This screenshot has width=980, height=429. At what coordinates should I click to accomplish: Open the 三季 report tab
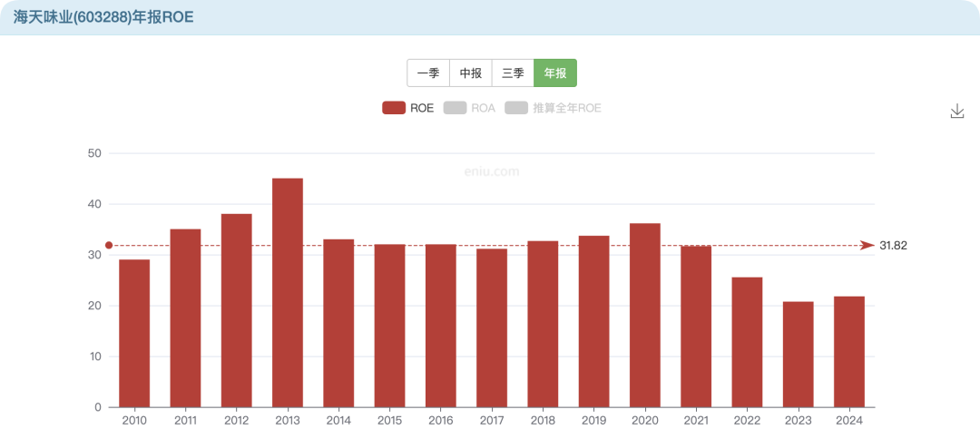coord(513,73)
